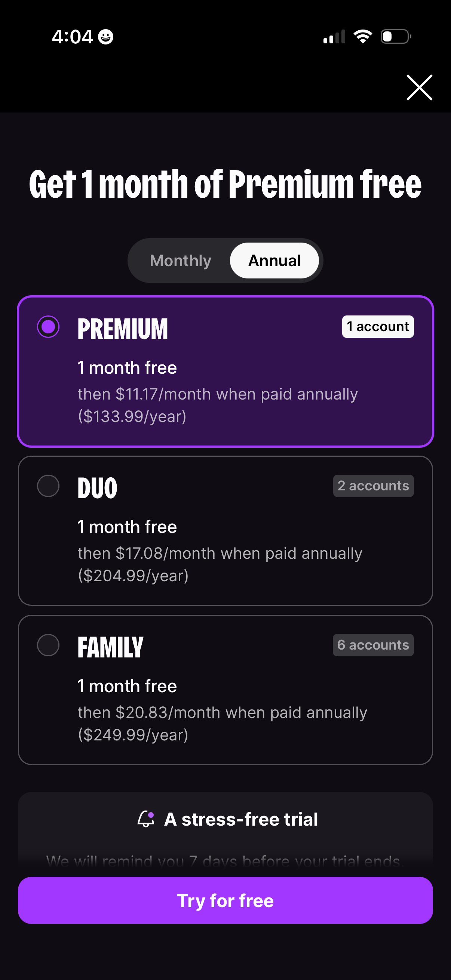
Task: Tap the notification bell icon
Action: point(146,819)
